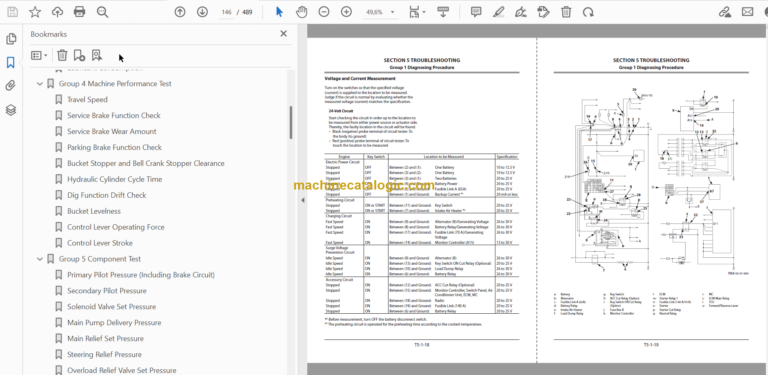Open the find text magnifier icon

coord(102,12)
